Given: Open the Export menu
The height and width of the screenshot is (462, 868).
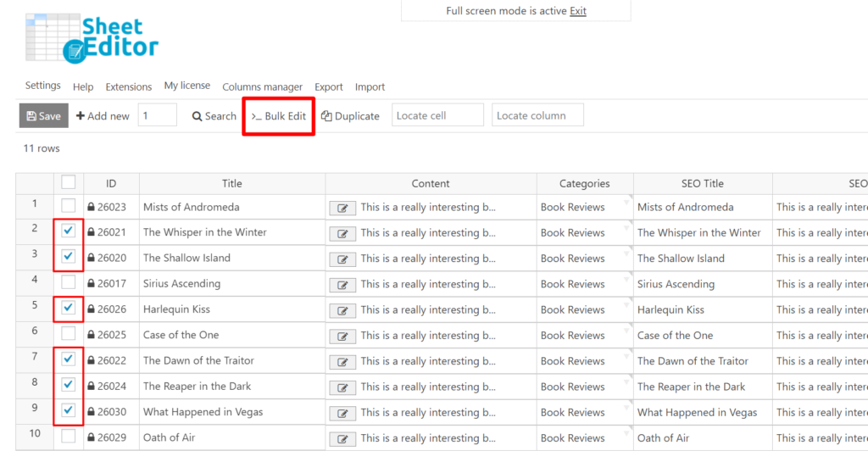Looking at the screenshot, I should tap(329, 86).
